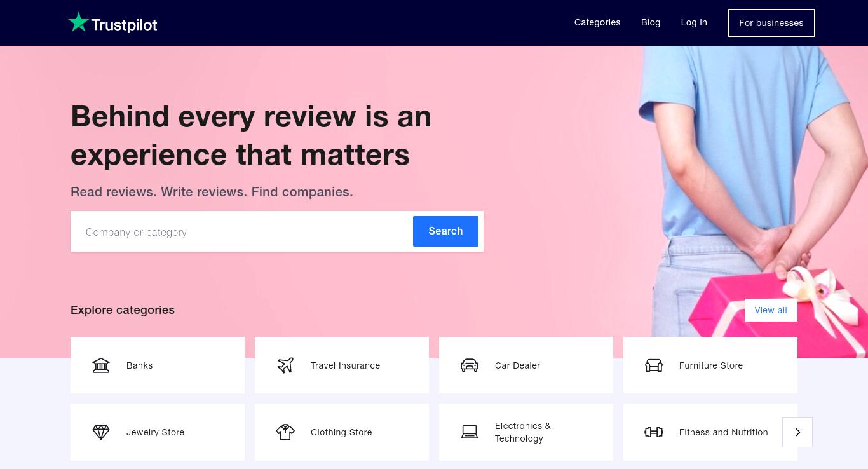
Task: Click the Trustpilot wordmark text
Action: (124, 25)
